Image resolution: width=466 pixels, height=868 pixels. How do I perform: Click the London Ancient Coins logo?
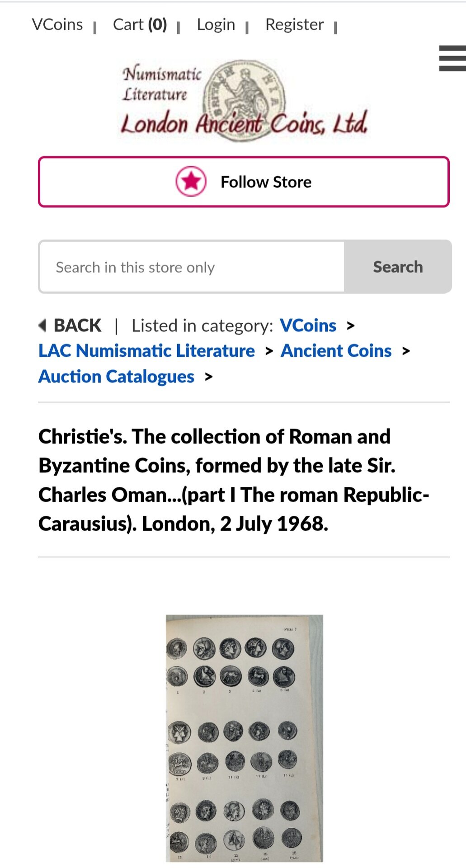(x=244, y=100)
